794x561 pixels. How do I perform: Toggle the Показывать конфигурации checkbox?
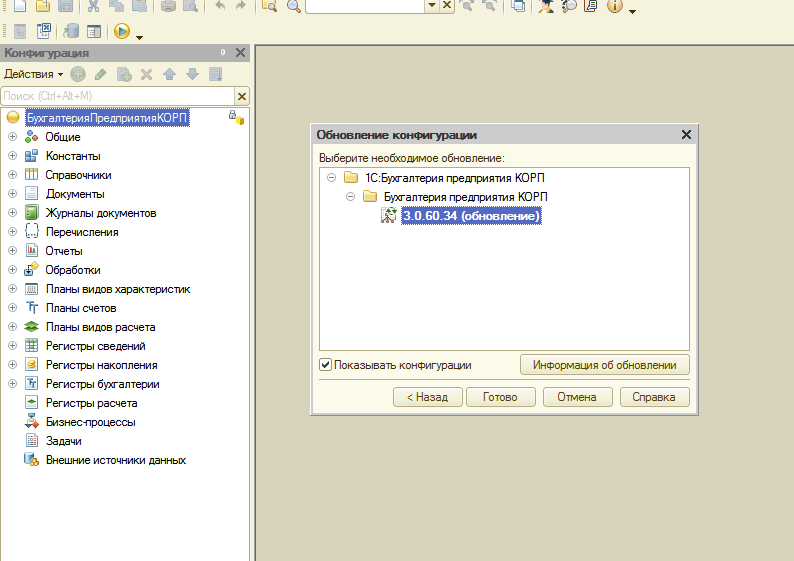click(325, 365)
